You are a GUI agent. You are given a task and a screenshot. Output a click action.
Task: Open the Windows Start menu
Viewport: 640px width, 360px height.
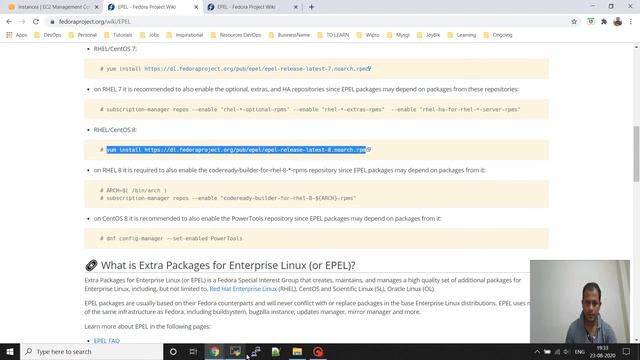coord(10,351)
